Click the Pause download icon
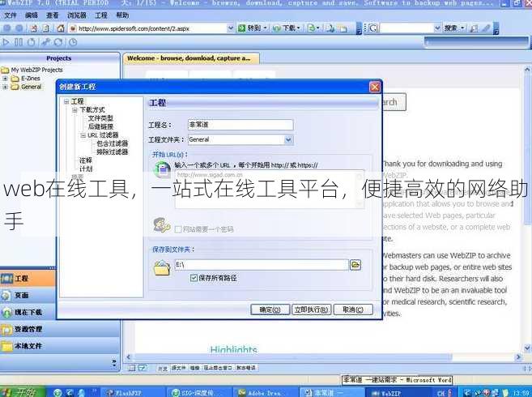The height and width of the screenshot is (397, 532). [19, 42]
